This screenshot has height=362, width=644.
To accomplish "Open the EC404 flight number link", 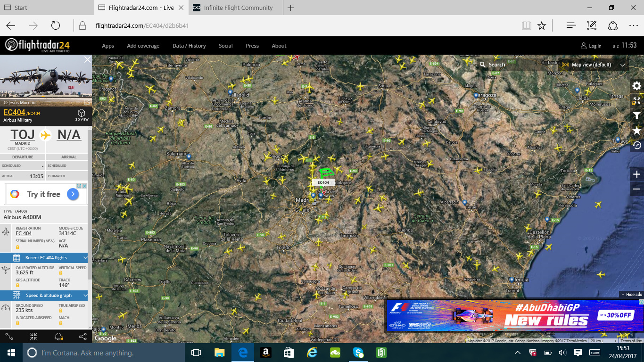I will point(14,112).
